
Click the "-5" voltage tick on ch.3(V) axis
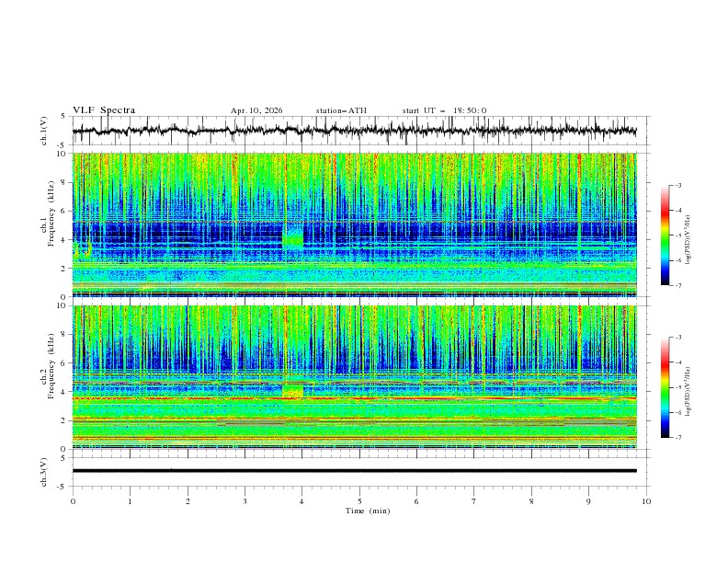(63, 487)
